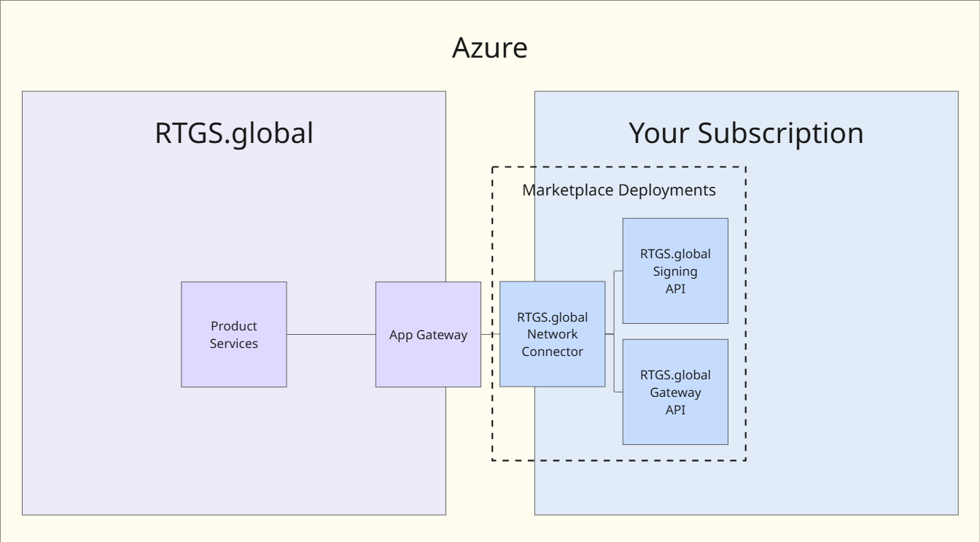
Task: Click the Marketplace Deployments label
Action: 619,190
